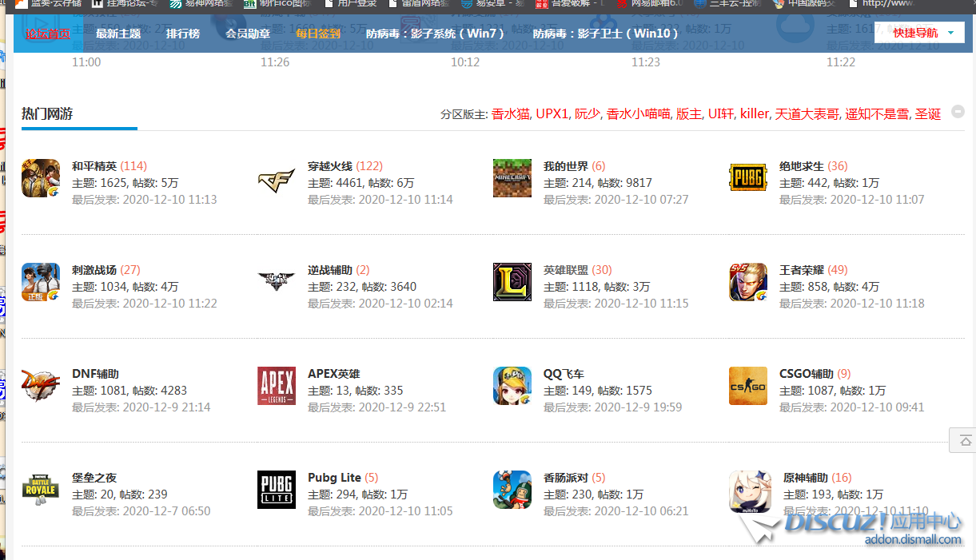Open the Pubg Lite forum title link
This screenshot has height=560, width=976.
tap(334, 478)
